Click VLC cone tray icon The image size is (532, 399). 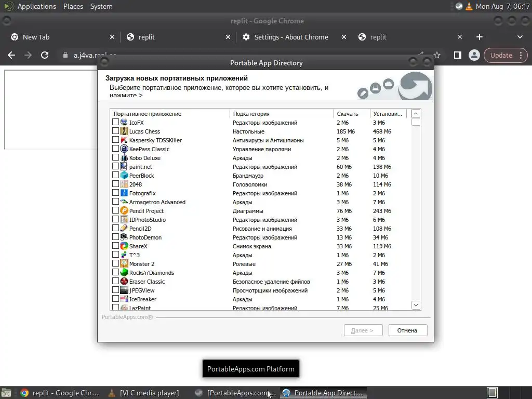(469, 6)
